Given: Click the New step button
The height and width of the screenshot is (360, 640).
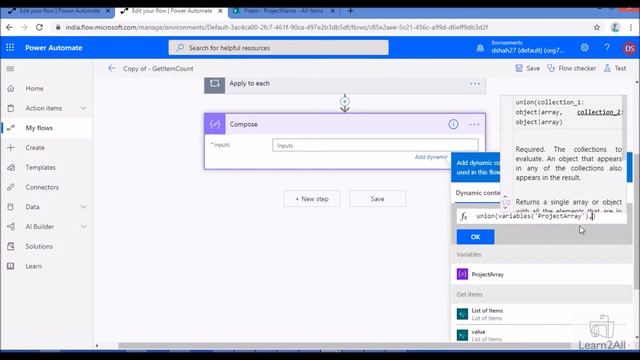Looking at the screenshot, I should [x=312, y=199].
